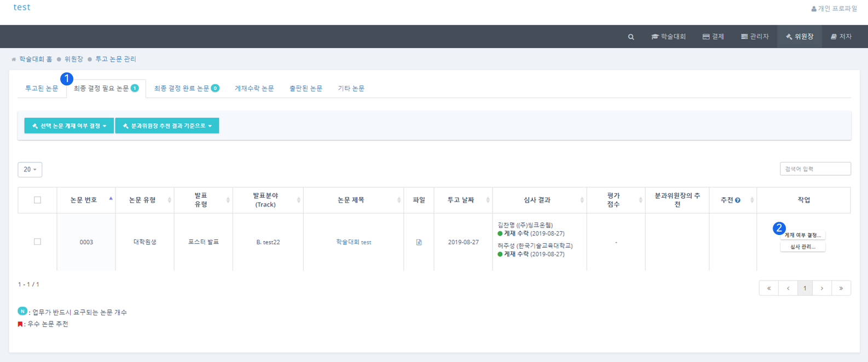Open the 관리자 menu in navbar
The width and height of the screenshot is (868, 362).
pos(755,37)
